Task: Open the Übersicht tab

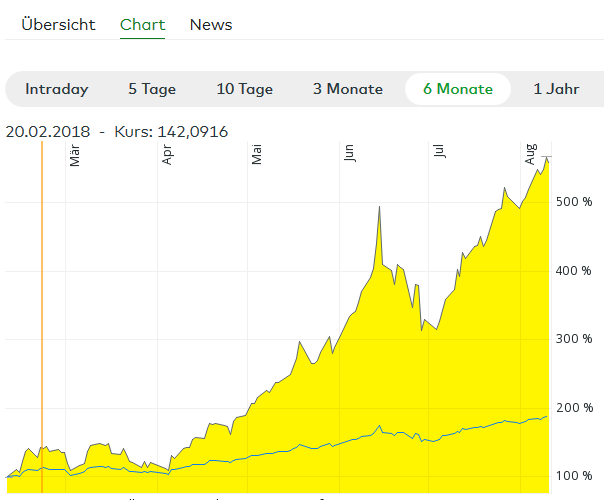Action: (x=58, y=25)
